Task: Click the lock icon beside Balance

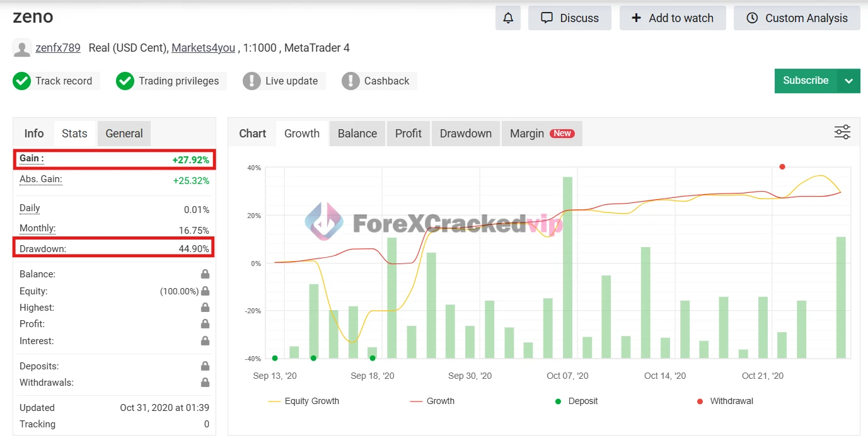Action: [205, 274]
